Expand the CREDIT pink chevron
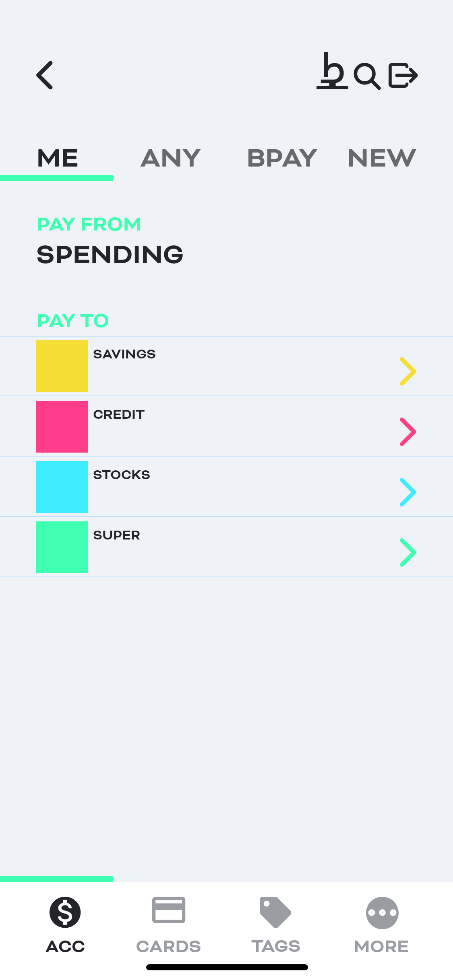The width and height of the screenshot is (453, 980). pyautogui.click(x=408, y=432)
